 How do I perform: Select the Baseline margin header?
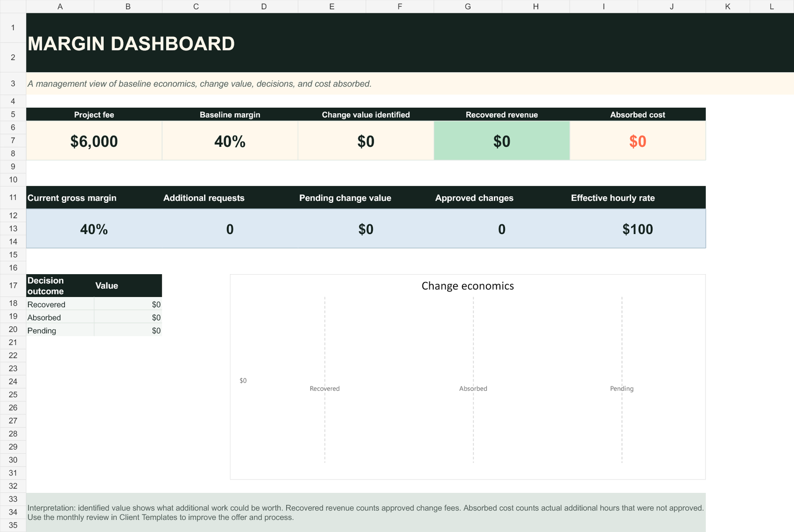coord(230,115)
